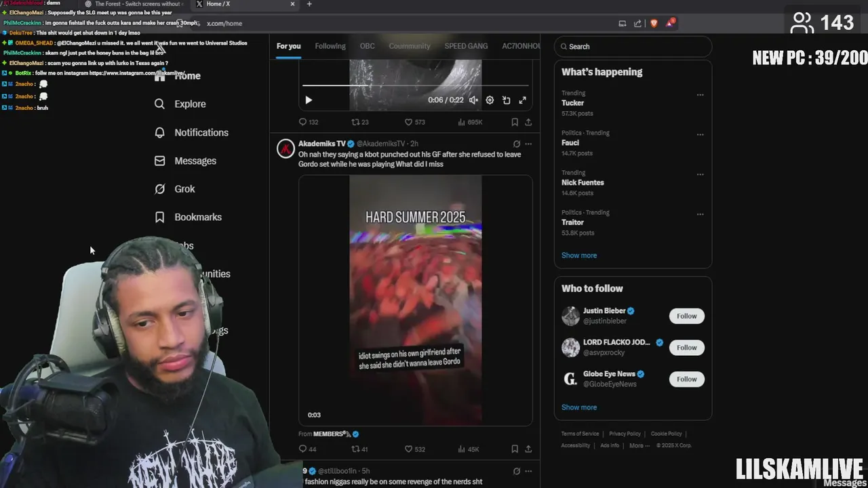Image resolution: width=868 pixels, height=488 pixels.
Task: Like Akademiks post with 532 likes
Action: [x=414, y=449]
